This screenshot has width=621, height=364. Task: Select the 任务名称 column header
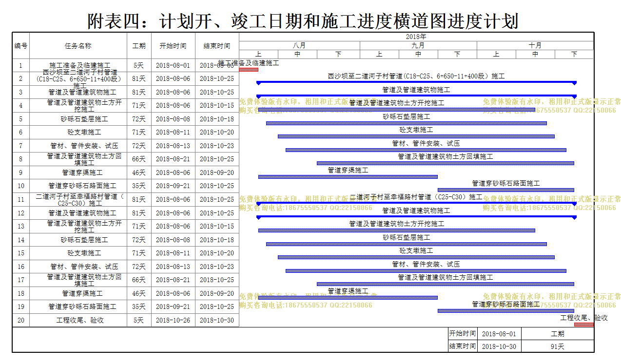click(78, 46)
